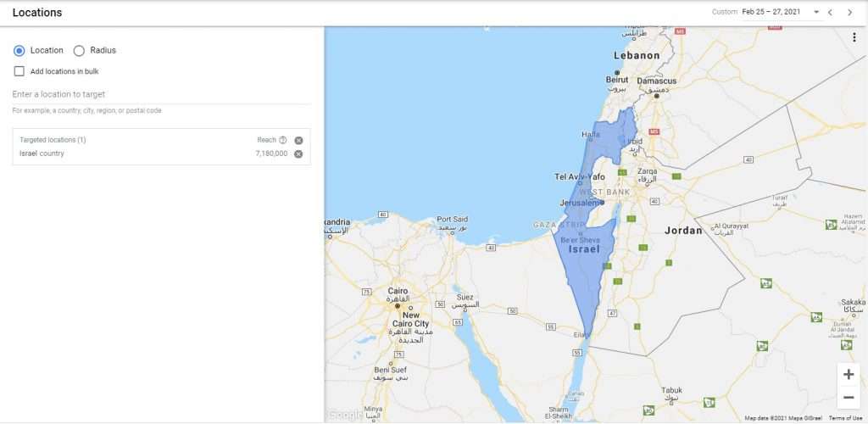Remove all targeted locations via header X icon
Image resolution: width=868 pixels, height=424 pixels.
click(298, 140)
